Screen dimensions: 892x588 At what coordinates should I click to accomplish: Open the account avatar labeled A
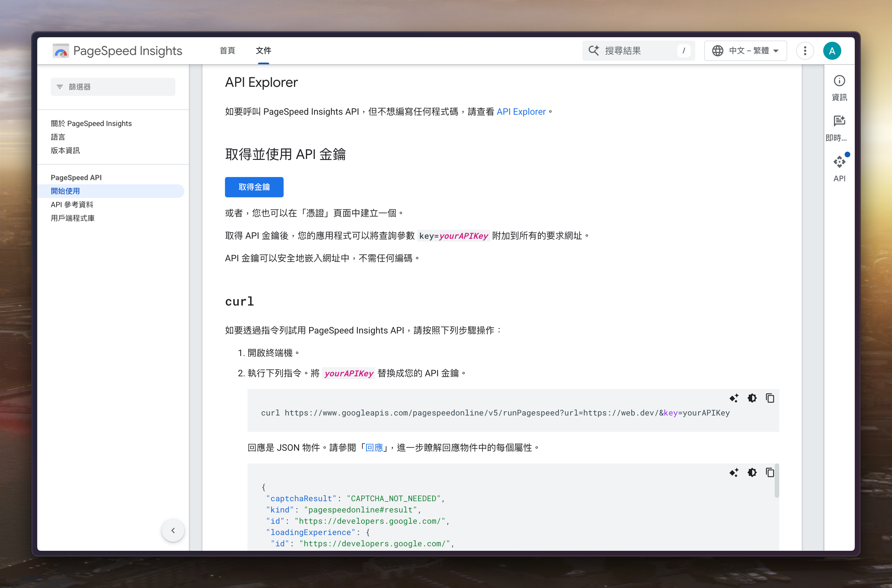832,51
